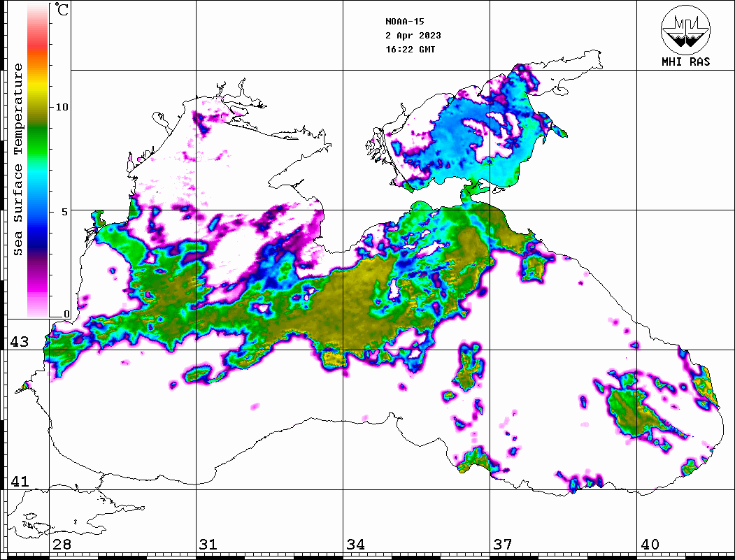
Task: Click longitude label '37'
Action: point(503,545)
